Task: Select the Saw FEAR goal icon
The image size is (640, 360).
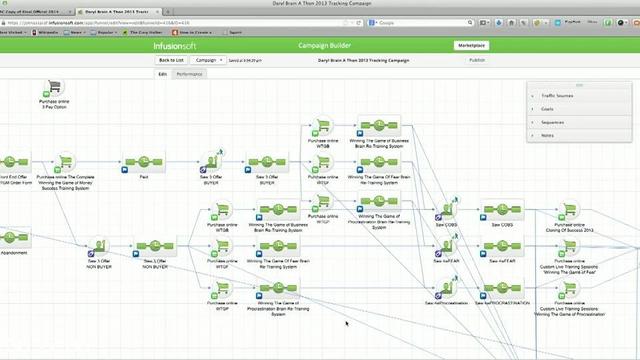Action: click(x=447, y=246)
